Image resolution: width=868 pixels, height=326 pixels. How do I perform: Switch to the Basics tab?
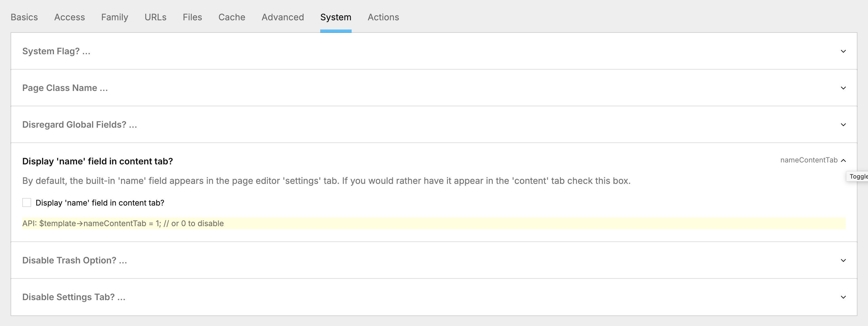24,17
